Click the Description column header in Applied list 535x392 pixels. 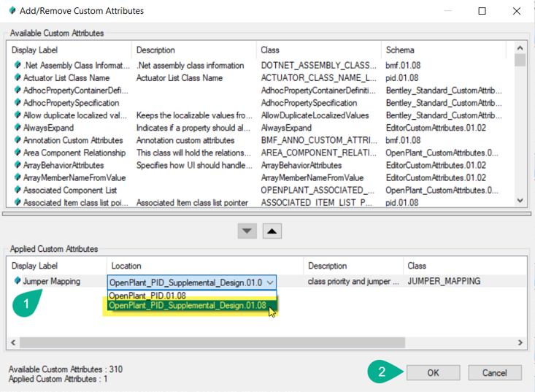click(327, 266)
